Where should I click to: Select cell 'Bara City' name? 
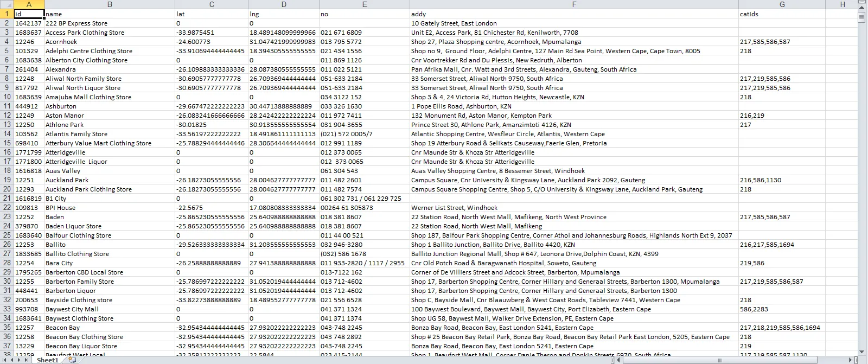110,263
